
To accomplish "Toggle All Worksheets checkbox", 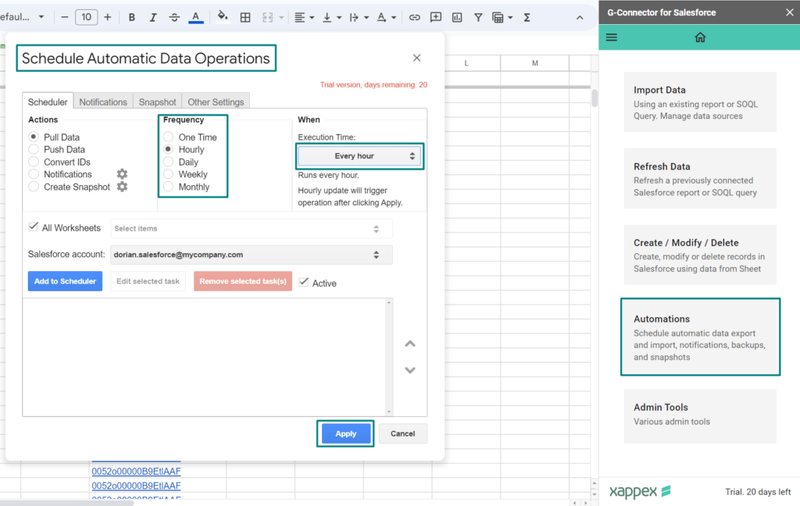I will pos(33,226).
